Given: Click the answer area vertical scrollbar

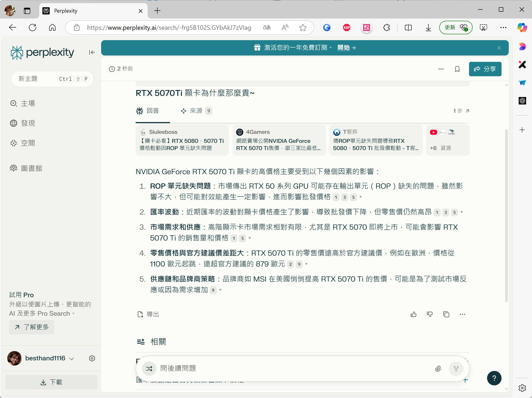Looking at the screenshot, I should tap(506, 215).
